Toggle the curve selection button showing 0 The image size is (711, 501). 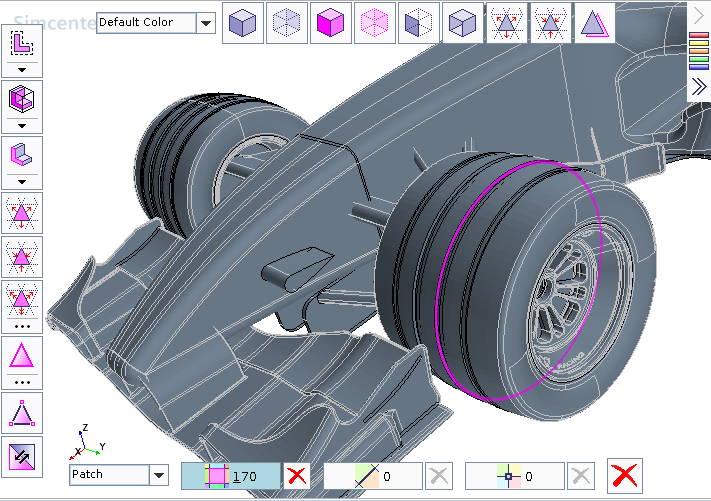point(373,476)
